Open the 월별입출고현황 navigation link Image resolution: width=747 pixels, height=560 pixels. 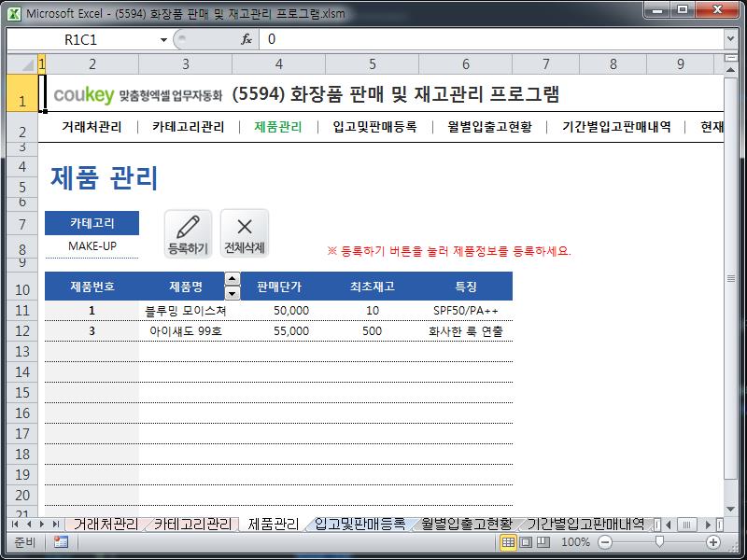tap(489, 127)
